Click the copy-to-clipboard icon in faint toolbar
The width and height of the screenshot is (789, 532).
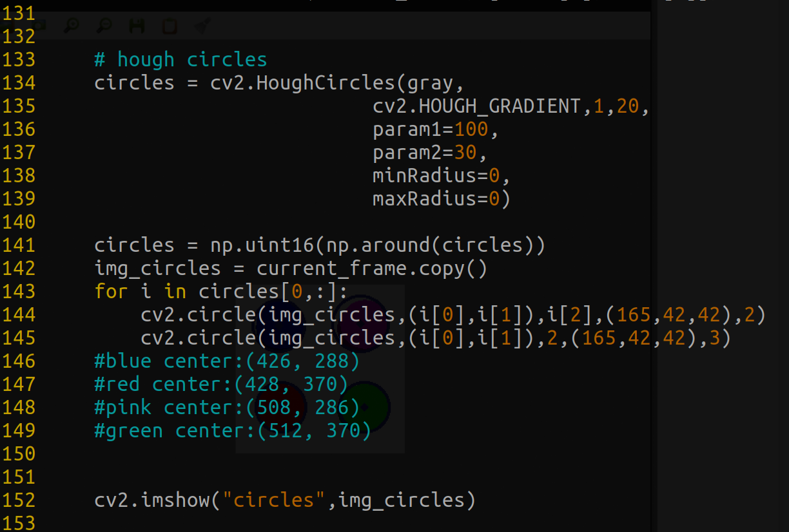[x=169, y=26]
